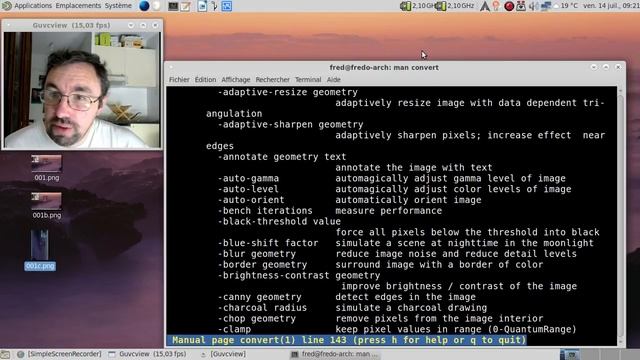Open the volume control speaker icon
The width and height of the screenshot is (640, 360).
533,6
